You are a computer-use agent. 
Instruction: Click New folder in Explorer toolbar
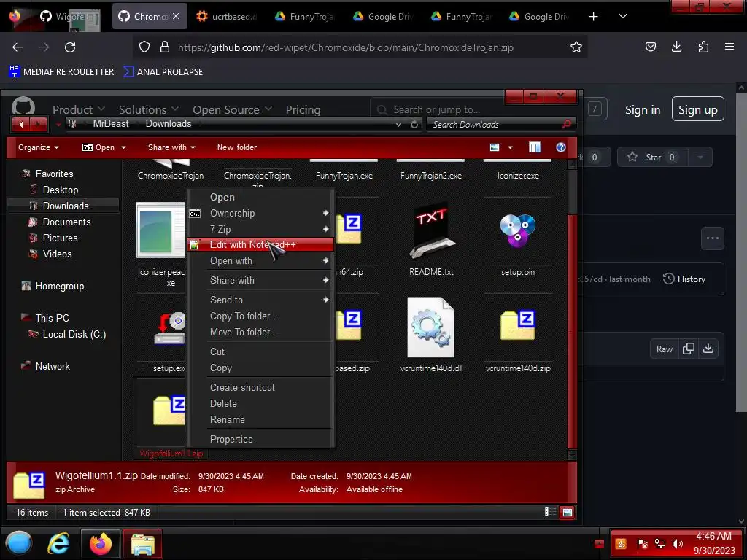[237, 147]
